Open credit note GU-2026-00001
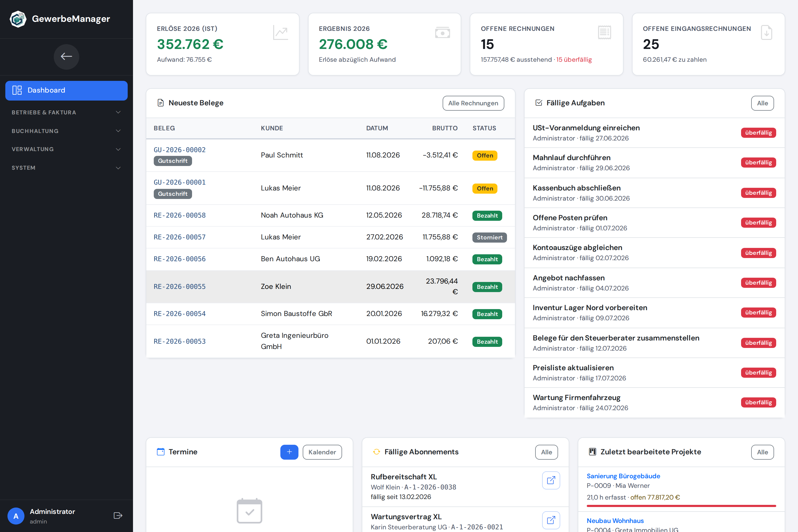798x532 pixels. pos(180,182)
